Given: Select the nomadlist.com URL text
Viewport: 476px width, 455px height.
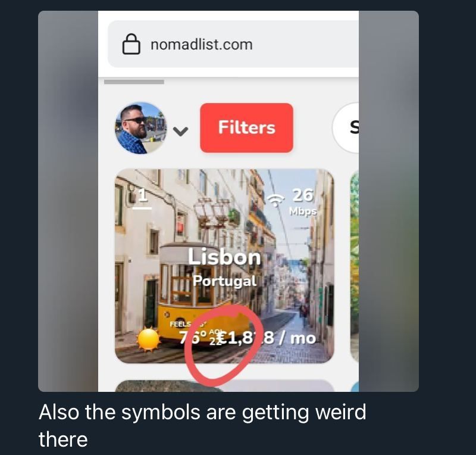Looking at the screenshot, I should (x=202, y=45).
